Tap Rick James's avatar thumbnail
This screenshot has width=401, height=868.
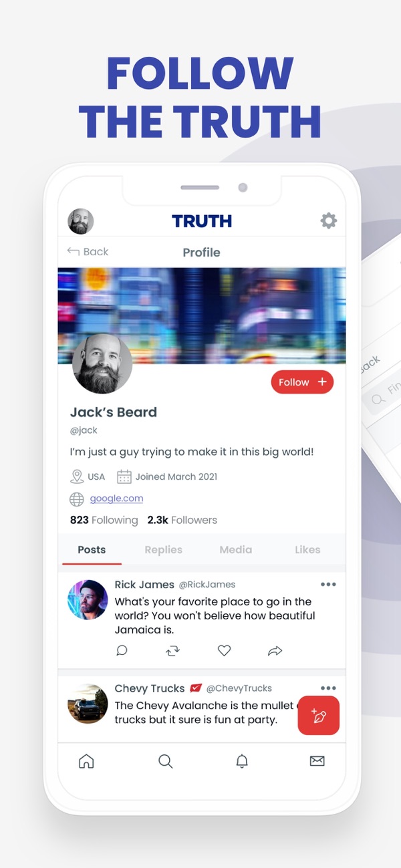point(88,599)
